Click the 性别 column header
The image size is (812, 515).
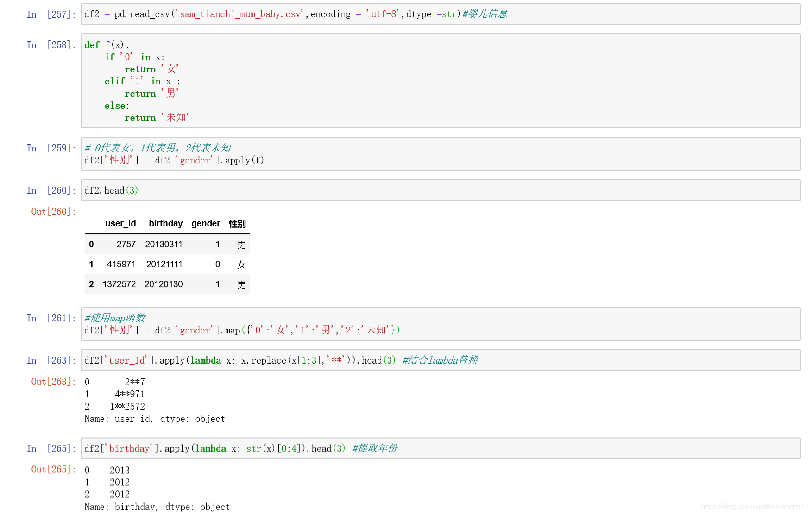(237, 224)
